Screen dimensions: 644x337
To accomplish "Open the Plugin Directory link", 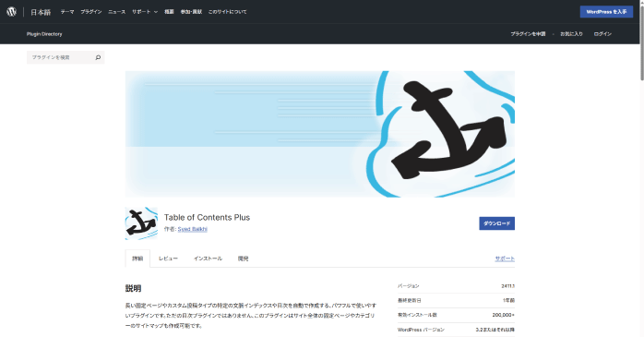I will tap(44, 34).
